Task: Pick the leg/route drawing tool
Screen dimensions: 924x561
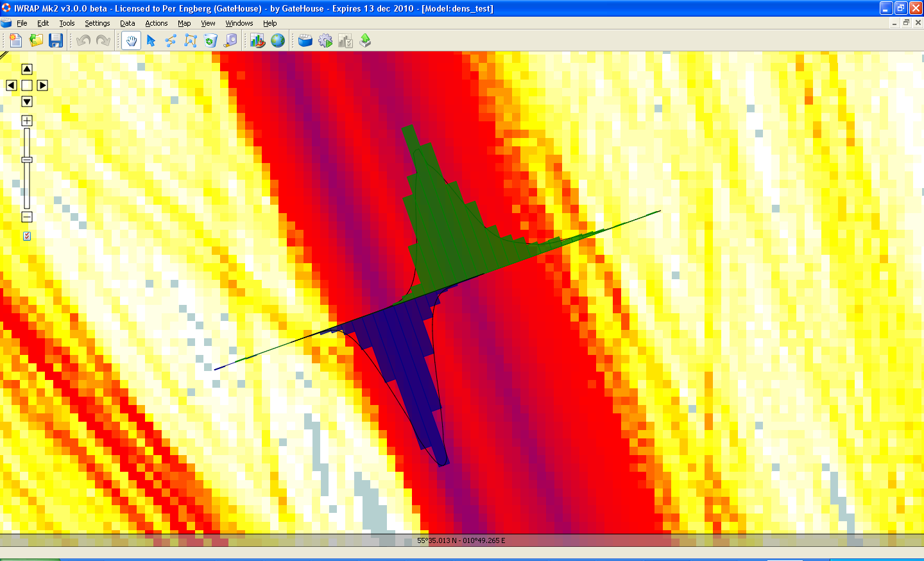Action: (171, 40)
